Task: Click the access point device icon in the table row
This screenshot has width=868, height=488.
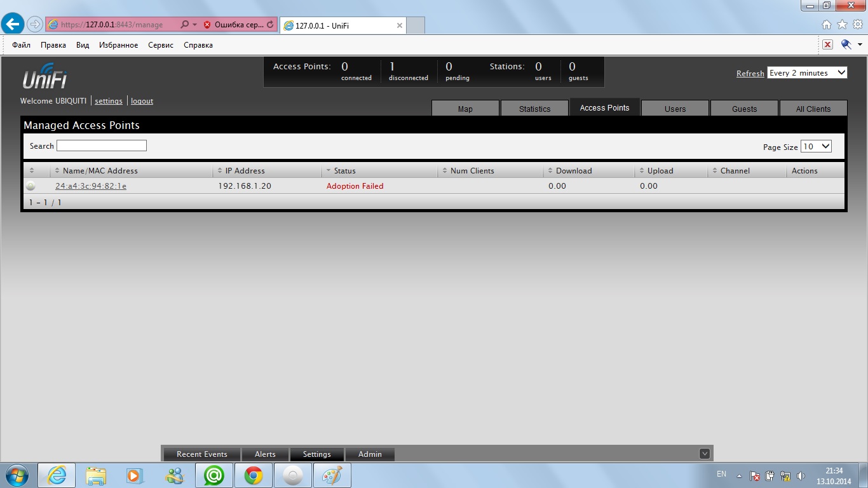Action: pyautogui.click(x=30, y=186)
